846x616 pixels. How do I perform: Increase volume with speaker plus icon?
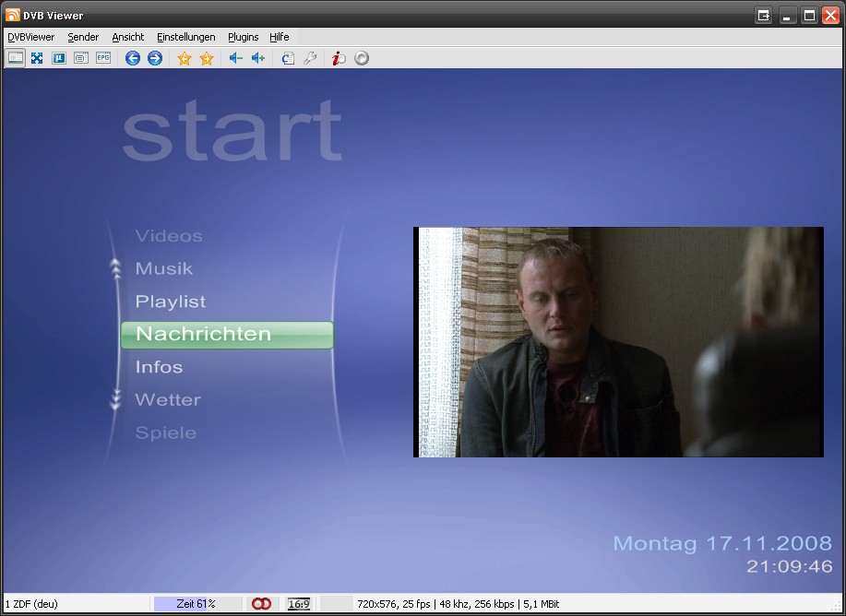pyautogui.click(x=258, y=58)
